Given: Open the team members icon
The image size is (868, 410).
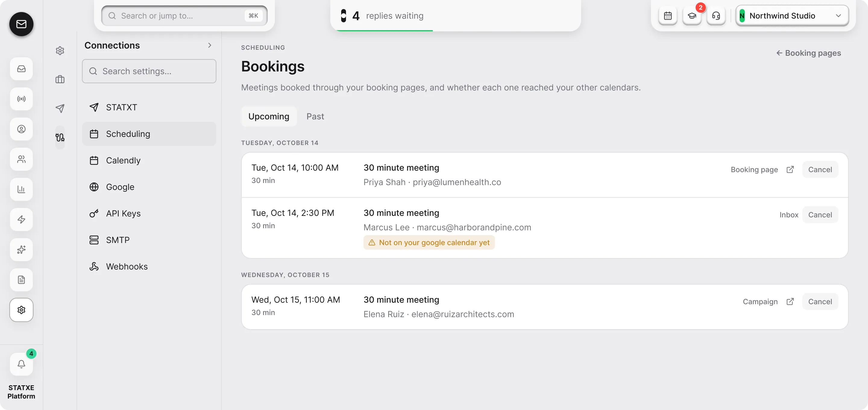Looking at the screenshot, I should pos(21,159).
